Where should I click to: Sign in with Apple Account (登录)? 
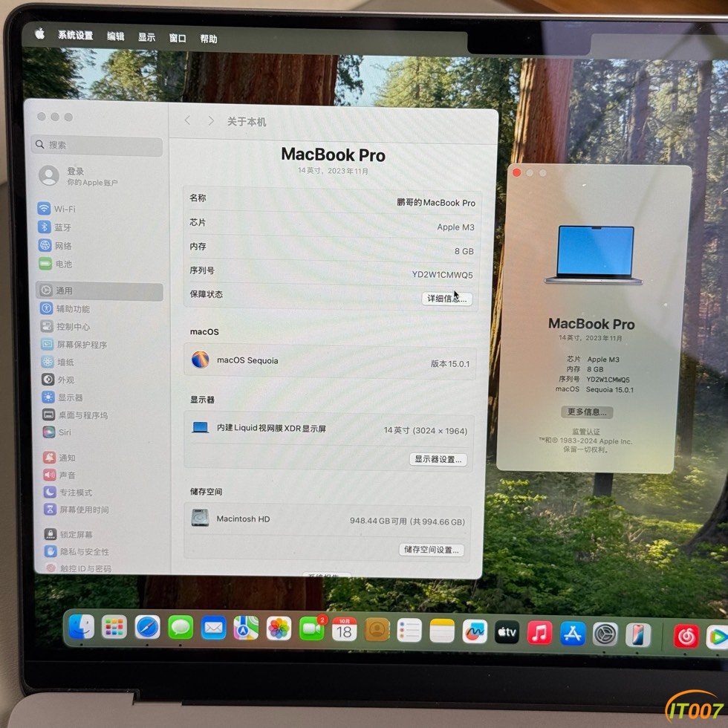click(79, 176)
